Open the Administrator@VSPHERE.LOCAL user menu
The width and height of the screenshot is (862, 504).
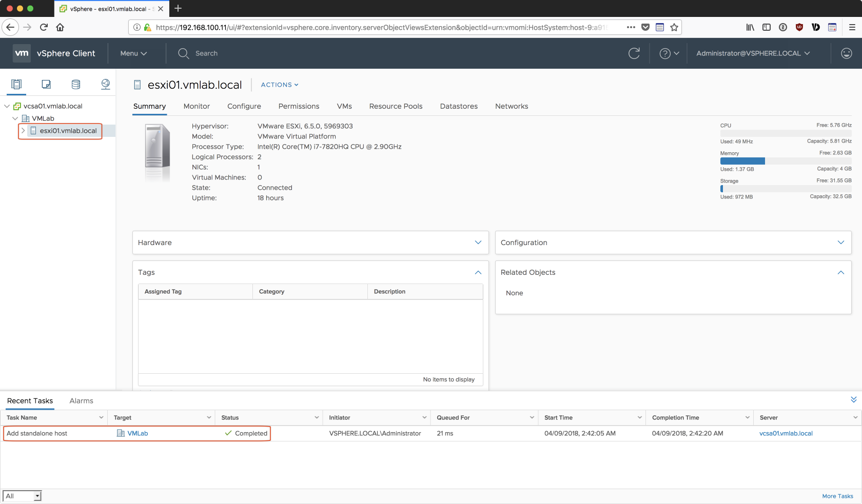(753, 53)
